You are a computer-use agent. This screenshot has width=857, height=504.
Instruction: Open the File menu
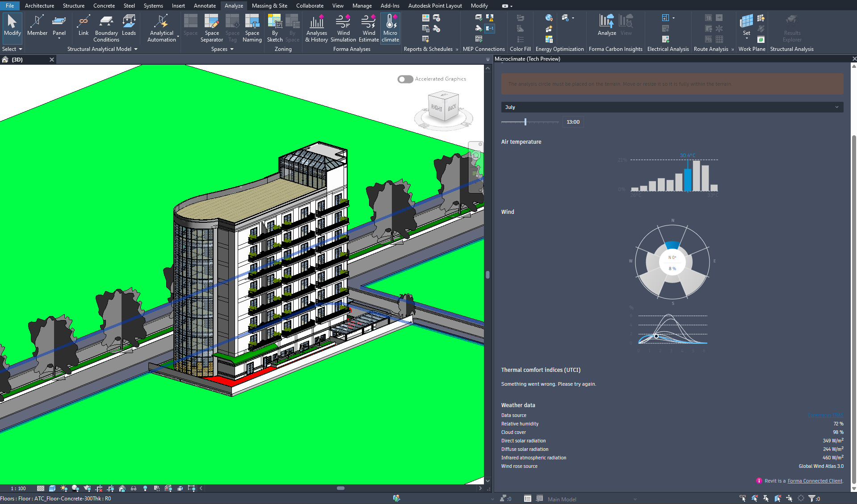(x=10, y=5)
